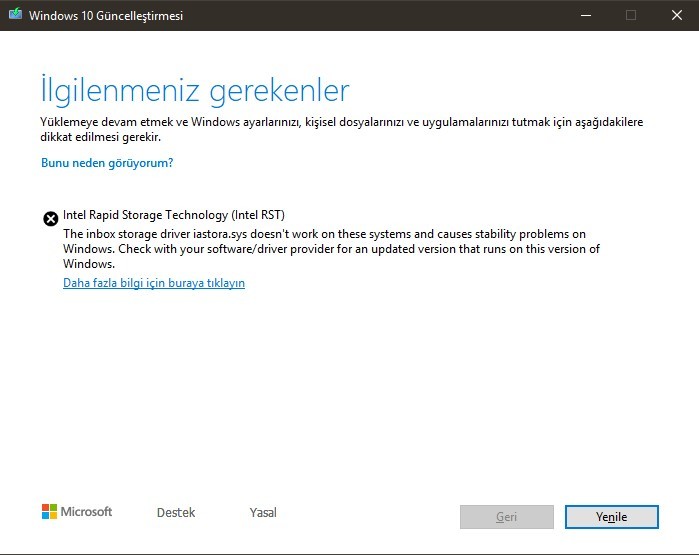
Task: Click the Microsoft logo
Action: pyautogui.click(x=77, y=512)
